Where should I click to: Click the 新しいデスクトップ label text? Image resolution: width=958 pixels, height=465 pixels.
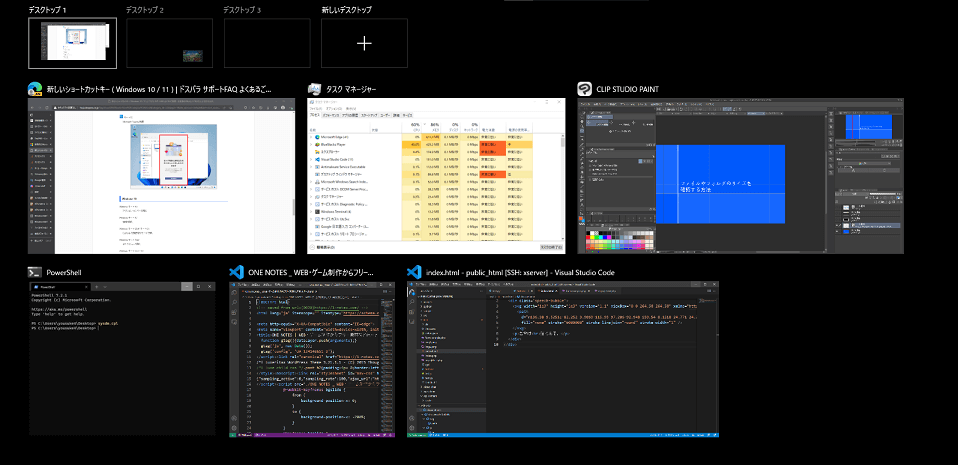coord(346,10)
